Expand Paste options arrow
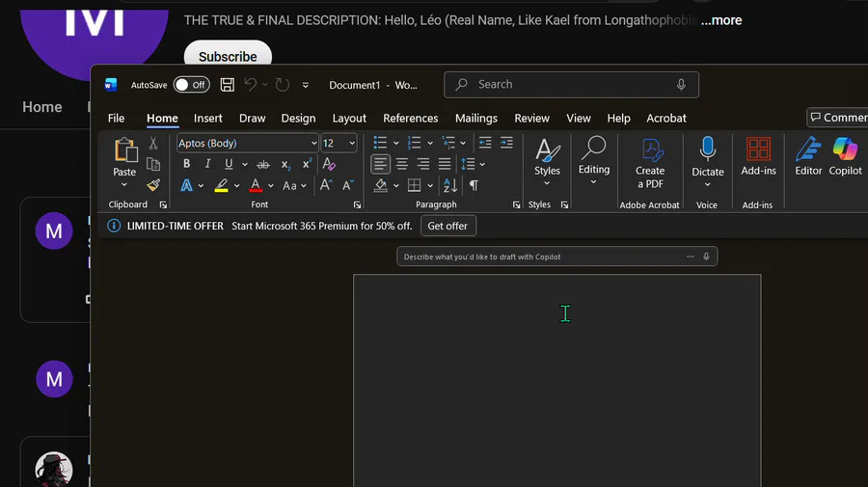 tap(124, 185)
